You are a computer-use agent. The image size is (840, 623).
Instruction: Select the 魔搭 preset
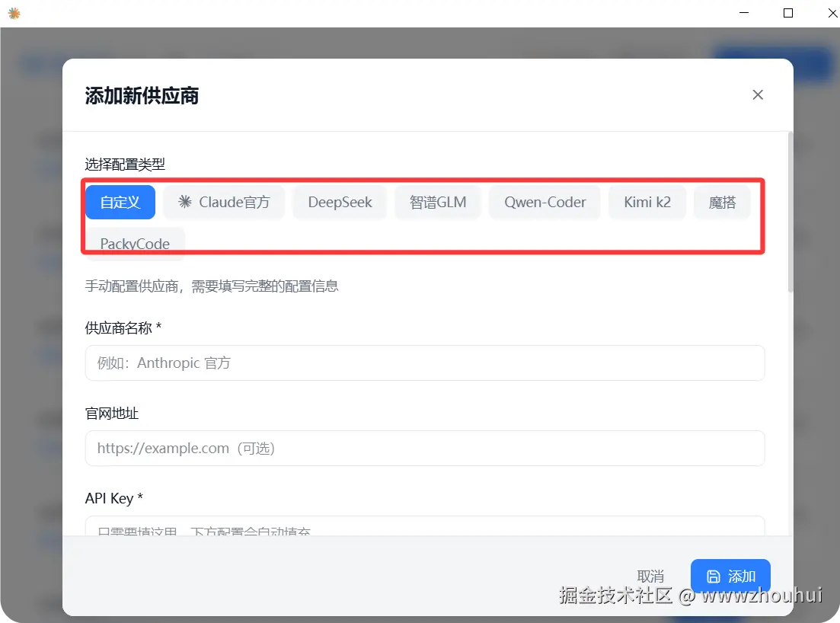722,202
